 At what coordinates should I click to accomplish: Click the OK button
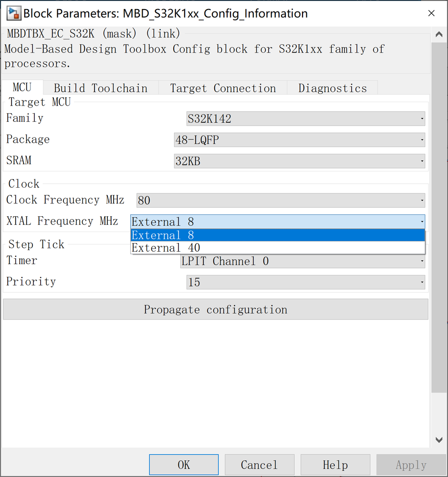pos(184,465)
